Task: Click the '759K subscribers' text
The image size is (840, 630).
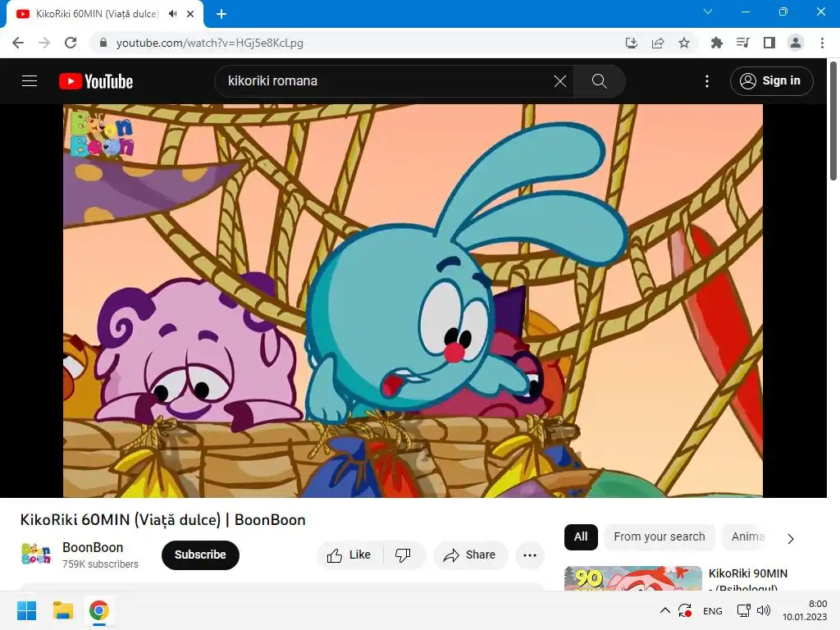Action: point(100,564)
